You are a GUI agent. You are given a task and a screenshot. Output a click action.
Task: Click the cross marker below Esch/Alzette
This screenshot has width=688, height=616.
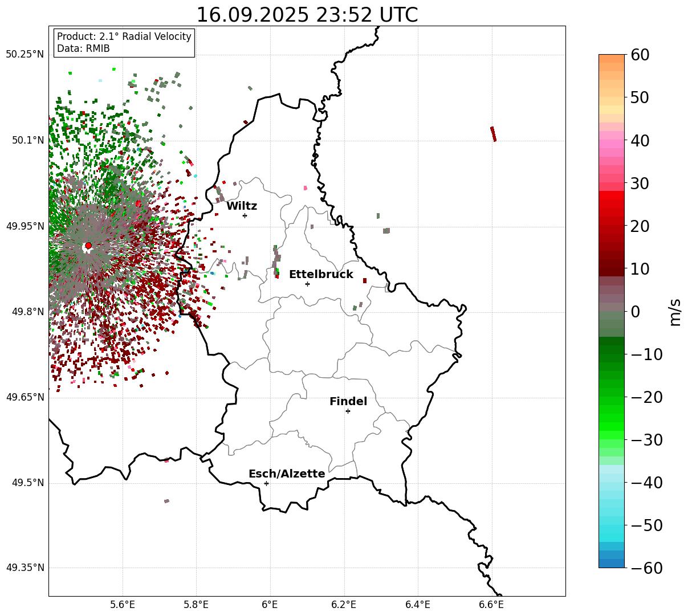click(266, 483)
